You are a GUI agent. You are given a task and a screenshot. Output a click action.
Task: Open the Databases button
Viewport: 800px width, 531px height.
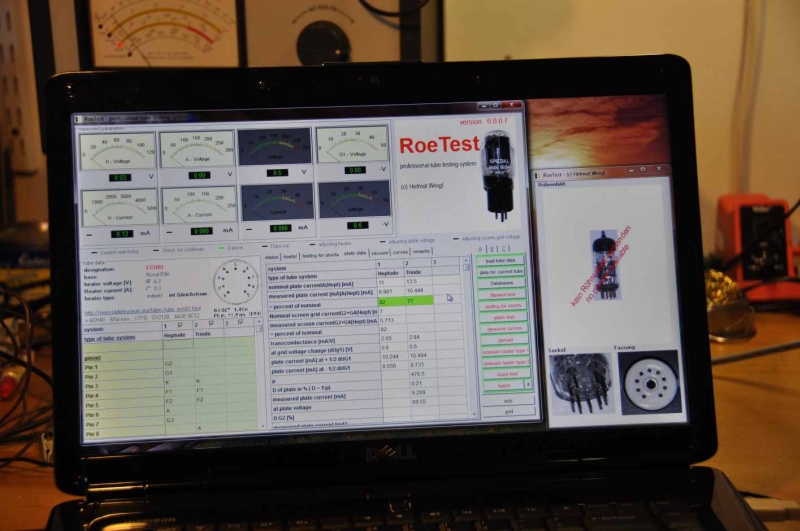[502, 283]
